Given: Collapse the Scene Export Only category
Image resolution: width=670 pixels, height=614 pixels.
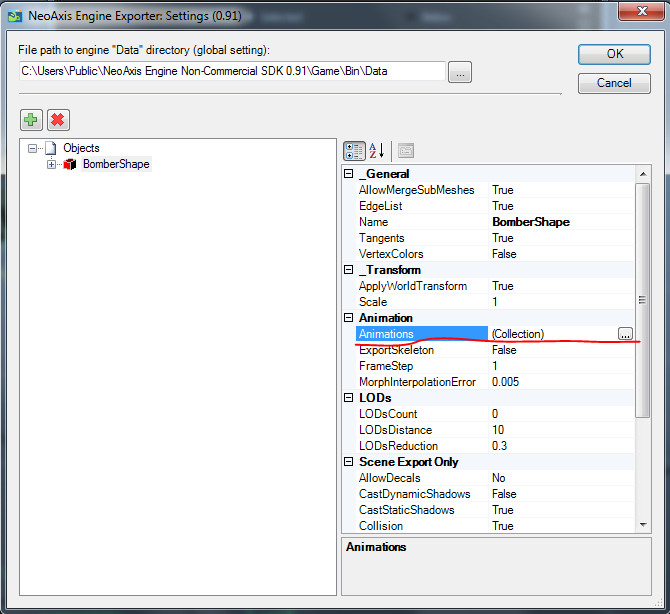Looking at the screenshot, I should pos(349,461).
